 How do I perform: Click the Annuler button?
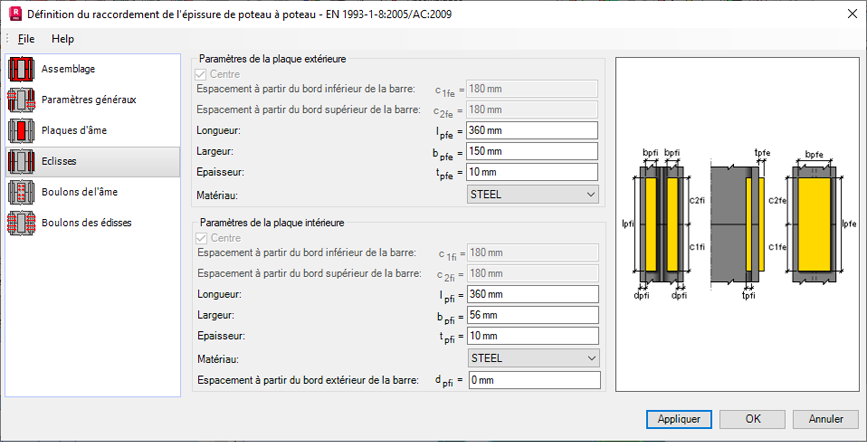tap(825, 419)
